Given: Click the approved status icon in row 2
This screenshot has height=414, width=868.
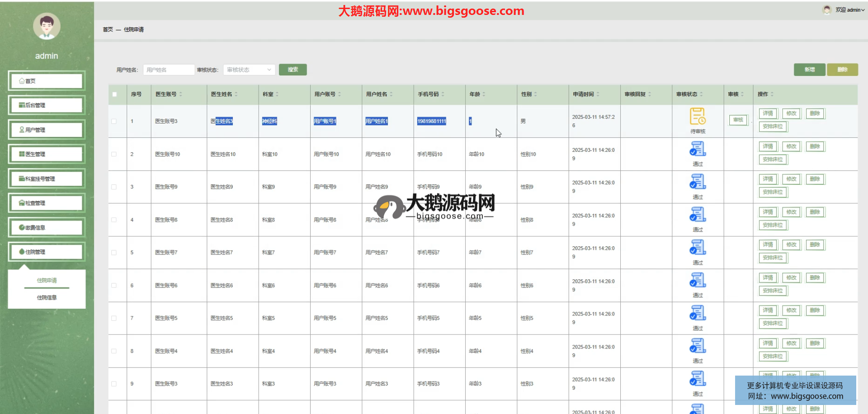Looking at the screenshot, I should [x=698, y=149].
